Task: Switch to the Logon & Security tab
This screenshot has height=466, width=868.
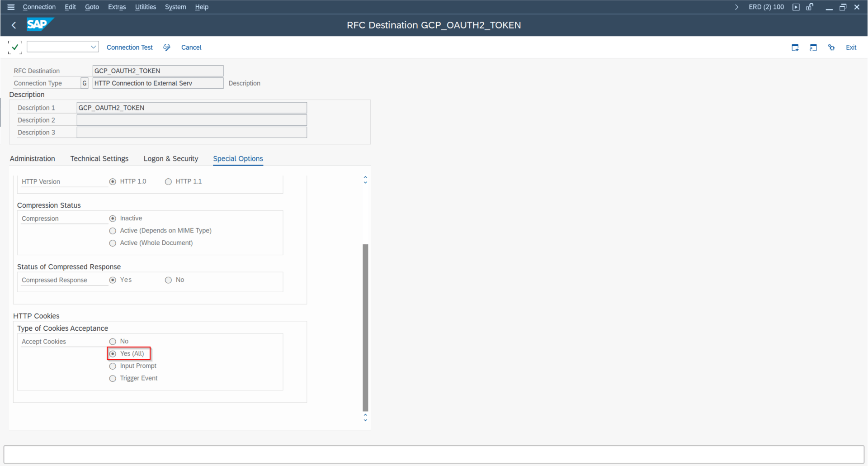Action: (x=171, y=158)
